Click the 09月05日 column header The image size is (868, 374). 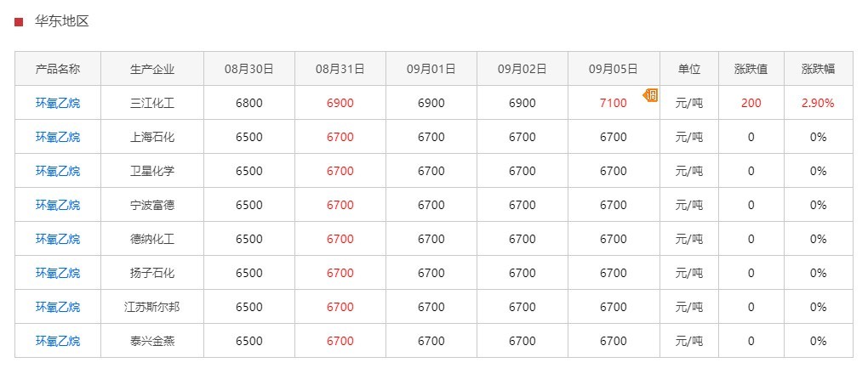point(614,69)
